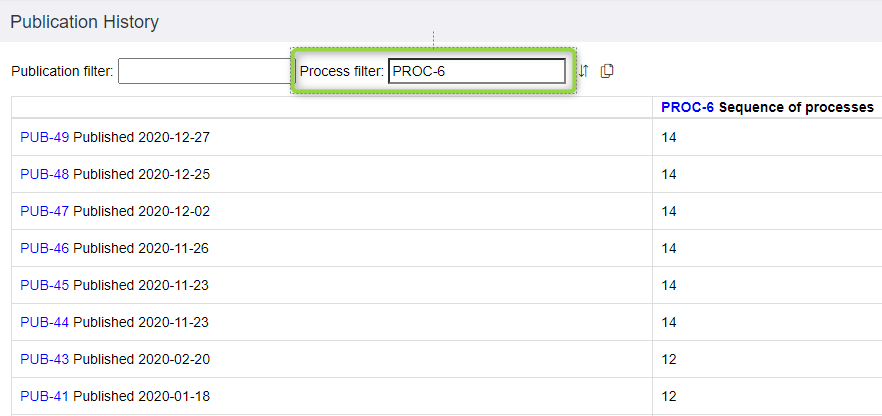Select value 14 in the PUB-49 row
Screen dimensions: 882x416
[669, 137]
